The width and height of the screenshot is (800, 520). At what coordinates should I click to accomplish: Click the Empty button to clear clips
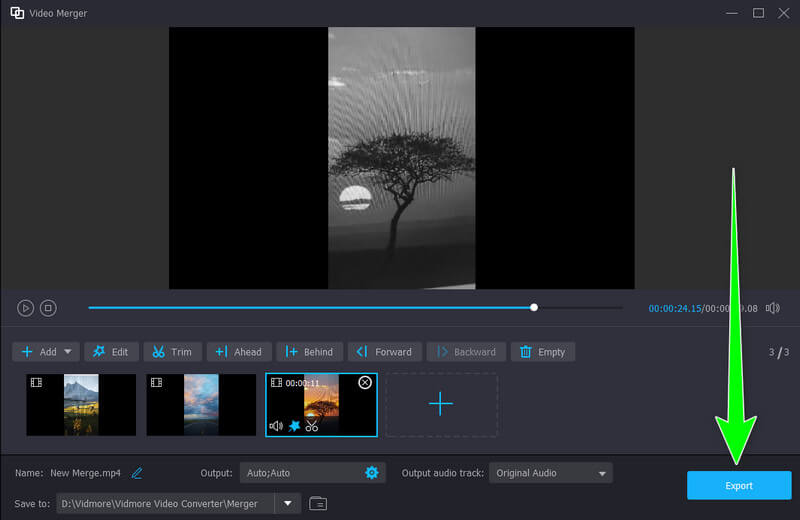tap(542, 352)
